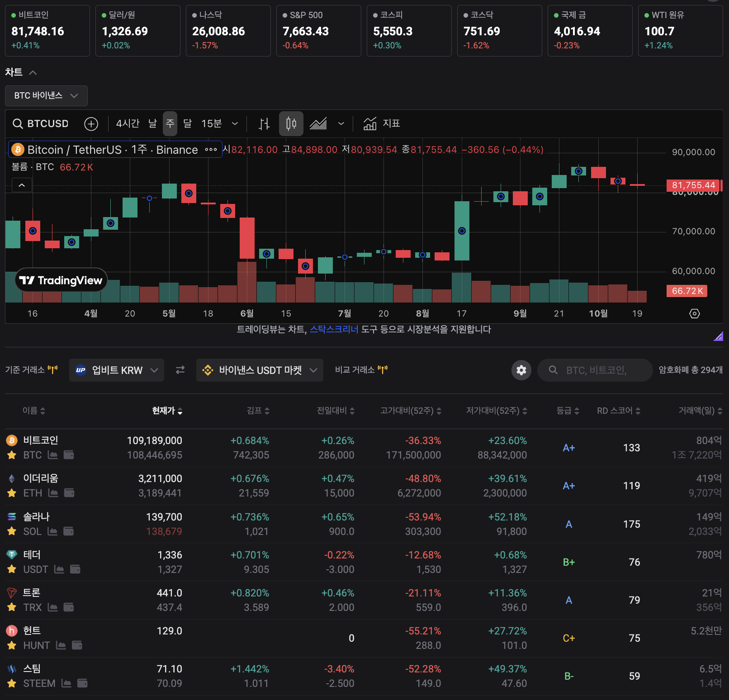Select the 달 monthly timeframe

tap(187, 123)
